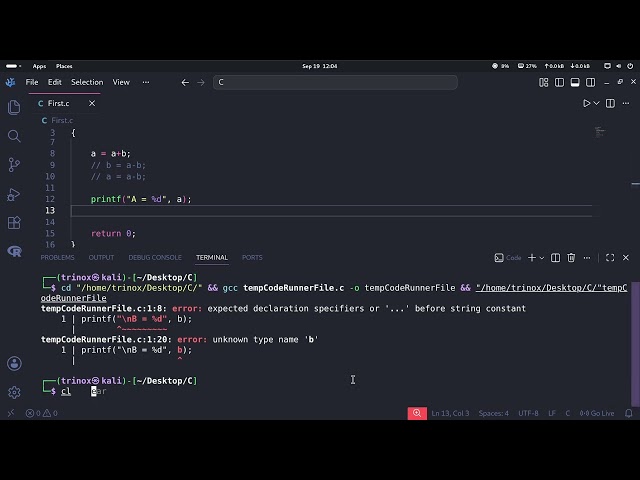Switch to the PORTS panel tab

[252, 258]
